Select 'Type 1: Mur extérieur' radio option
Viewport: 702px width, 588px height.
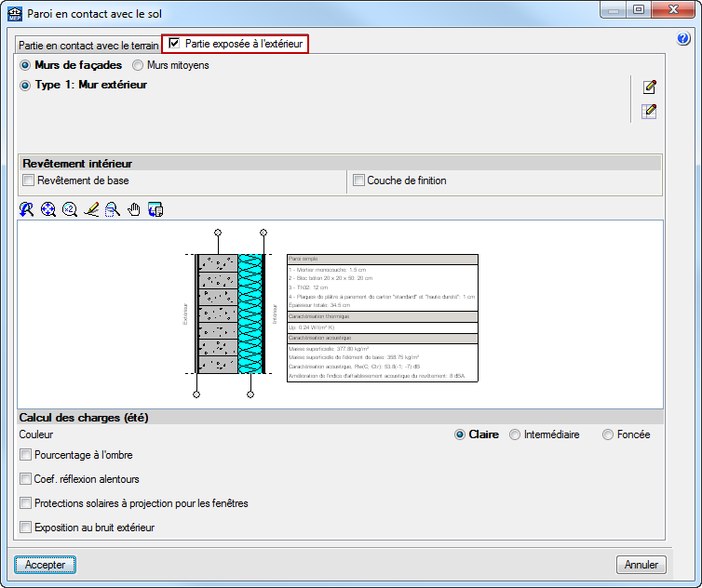25,85
